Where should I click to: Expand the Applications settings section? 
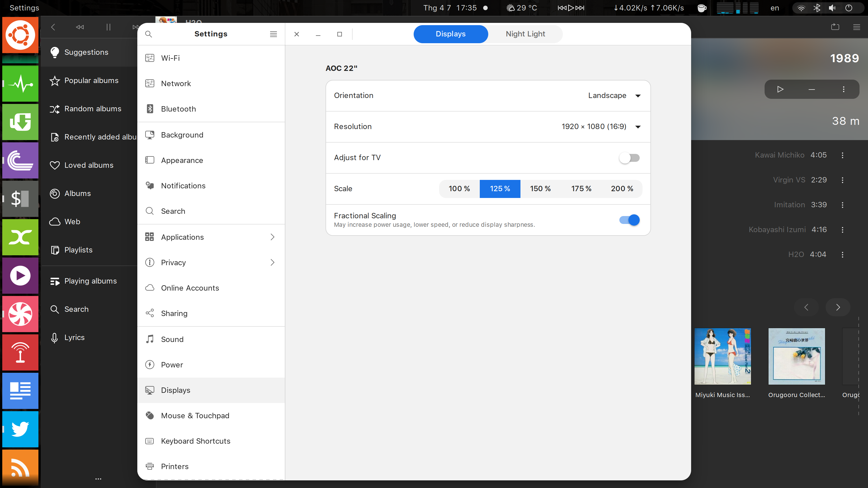click(211, 237)
